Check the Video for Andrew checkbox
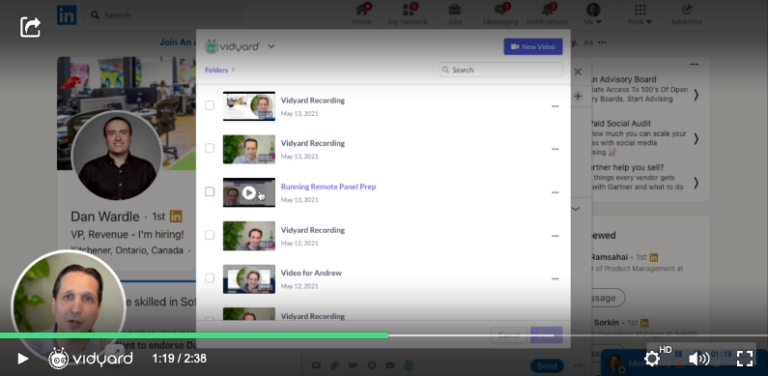Viewport: 768px width, 376px height. 210,278
